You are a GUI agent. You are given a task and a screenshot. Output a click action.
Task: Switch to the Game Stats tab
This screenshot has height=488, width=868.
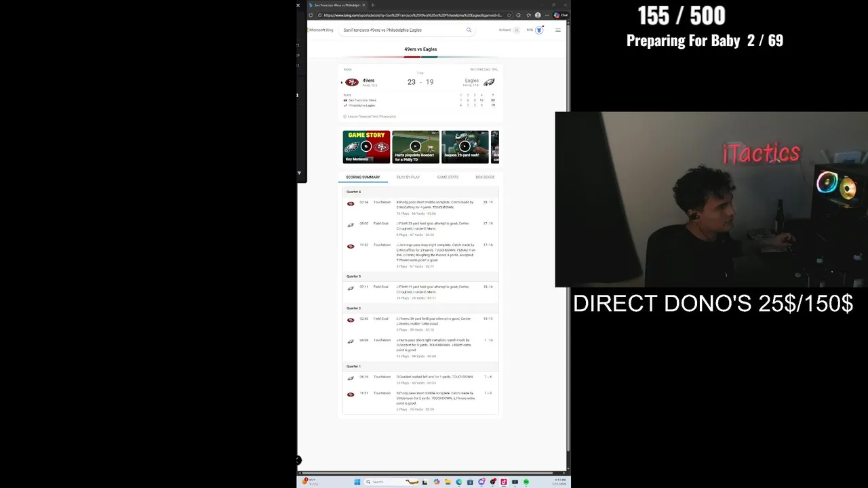[x=448, y=177]
